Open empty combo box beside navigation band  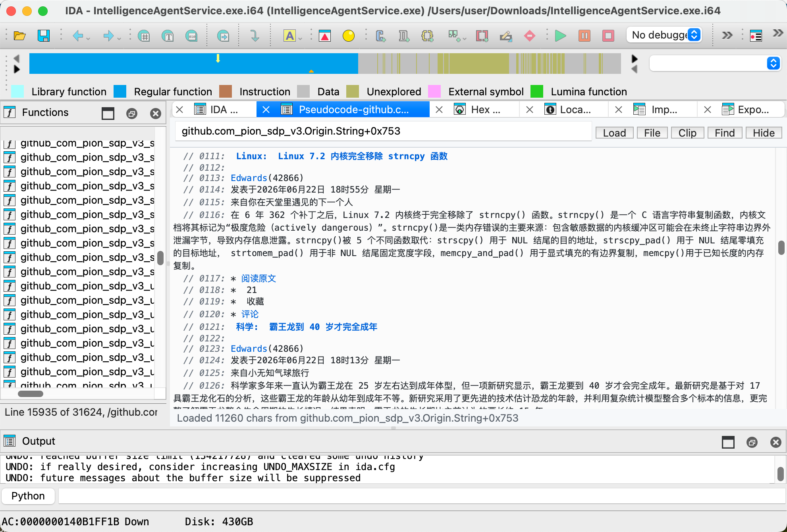click(716, 63)
